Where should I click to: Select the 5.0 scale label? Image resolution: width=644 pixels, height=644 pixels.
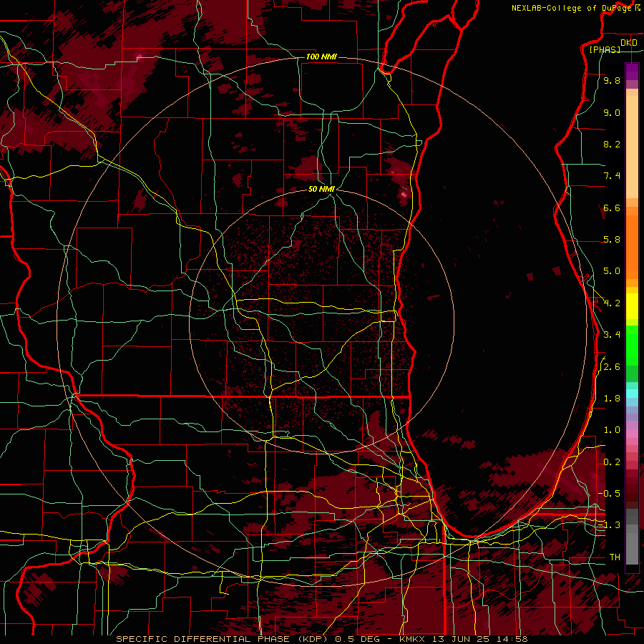click(x=612, y=271)
